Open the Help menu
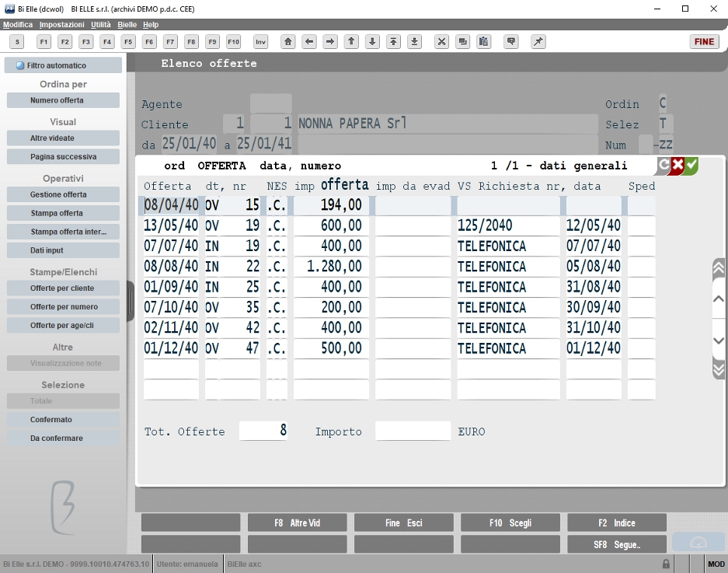This screenshot has width=728, height=573. 151,25
